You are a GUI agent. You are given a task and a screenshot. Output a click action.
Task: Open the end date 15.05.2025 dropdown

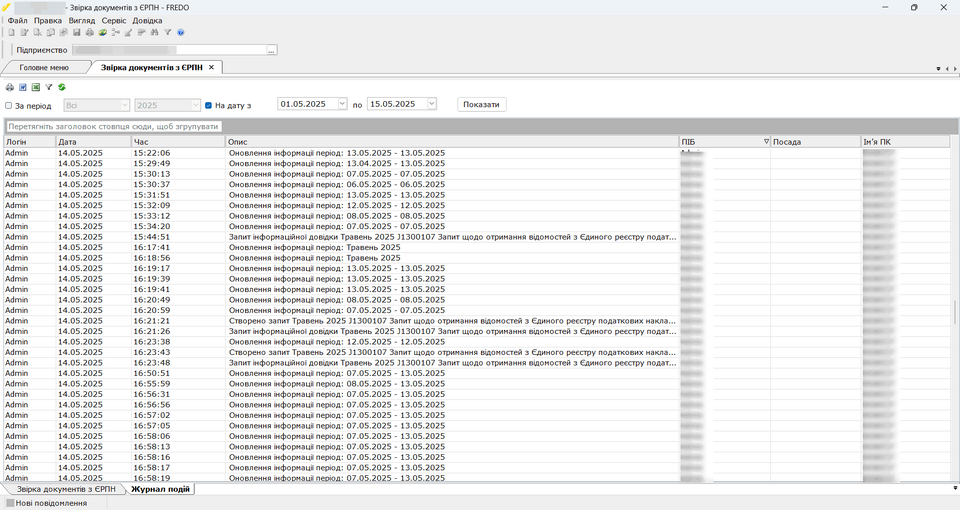(x=432, y=104)
